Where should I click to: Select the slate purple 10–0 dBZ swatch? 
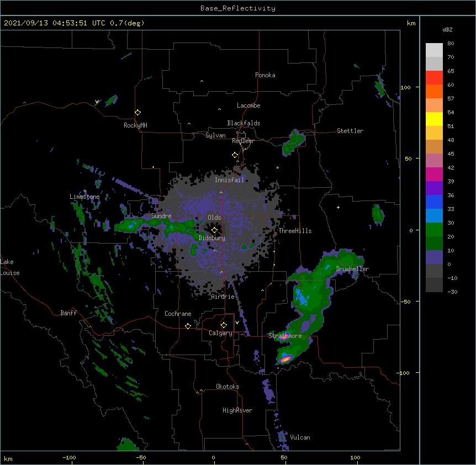coord(434,257)
